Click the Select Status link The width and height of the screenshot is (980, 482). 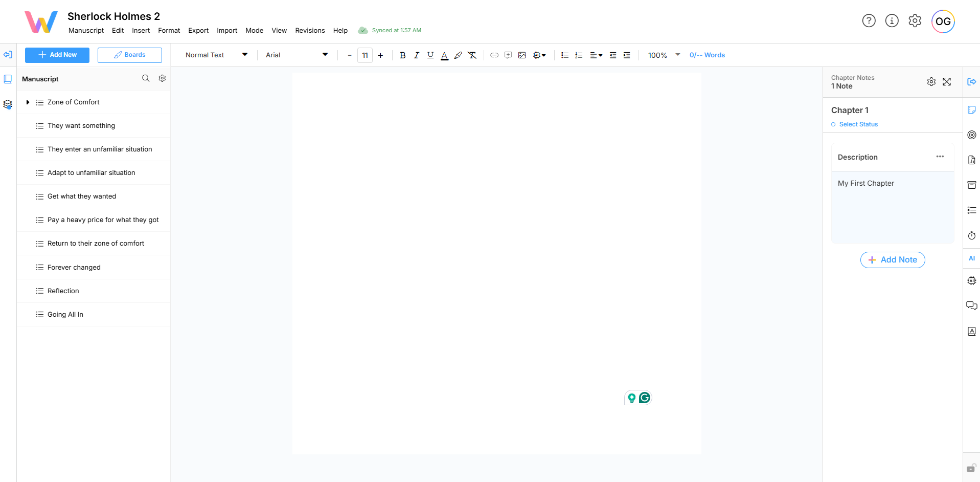coord(858,124)
